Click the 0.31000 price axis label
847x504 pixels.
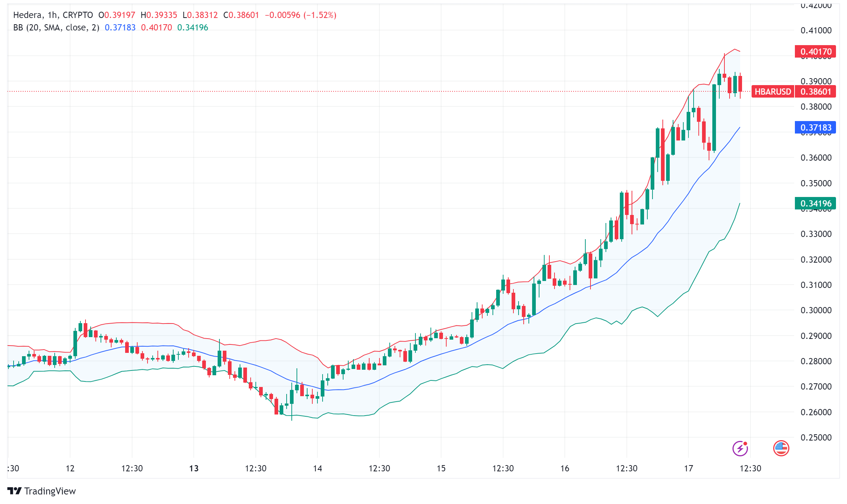816,285
